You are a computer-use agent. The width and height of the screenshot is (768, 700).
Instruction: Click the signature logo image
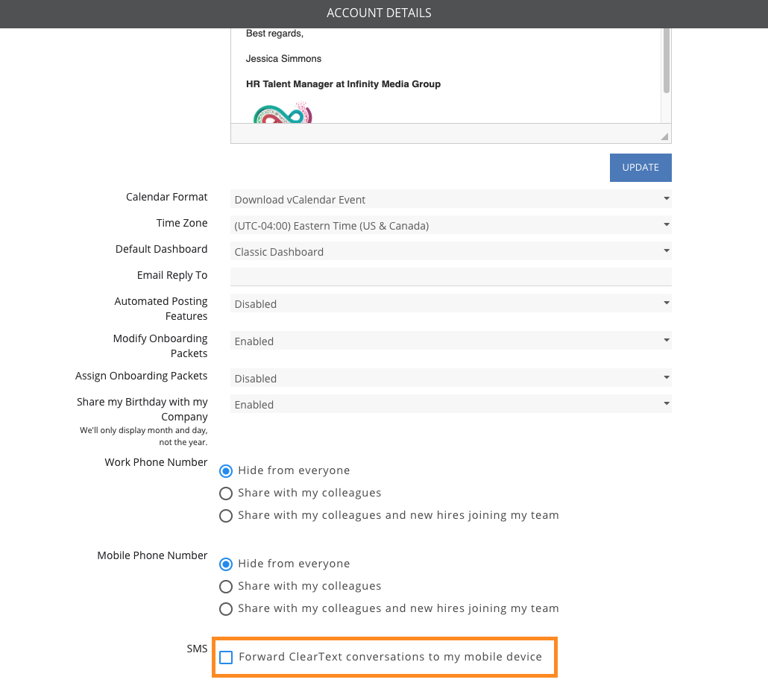(x=283, y=113)
